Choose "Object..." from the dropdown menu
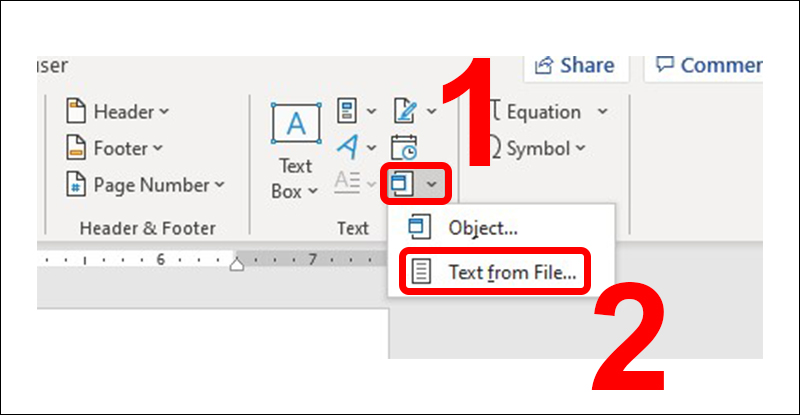The height and width of the screenshot is (415, 800). coord(482,227)
